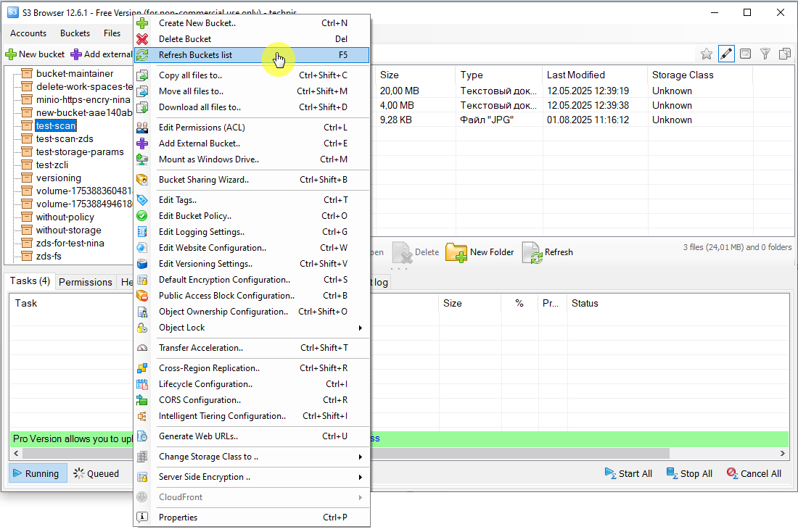Click the 20,00 MB file size cell
The image size is (798, 532).
400,91
